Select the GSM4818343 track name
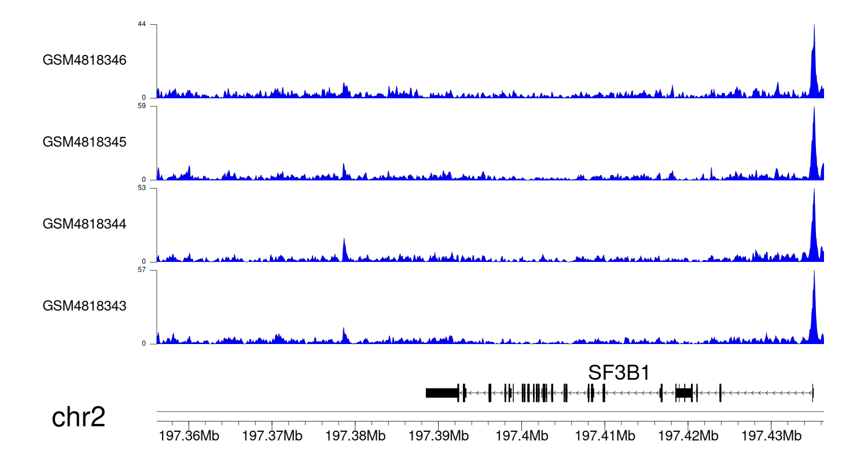Viewport: 868px width, 451px height. point(84,306)
